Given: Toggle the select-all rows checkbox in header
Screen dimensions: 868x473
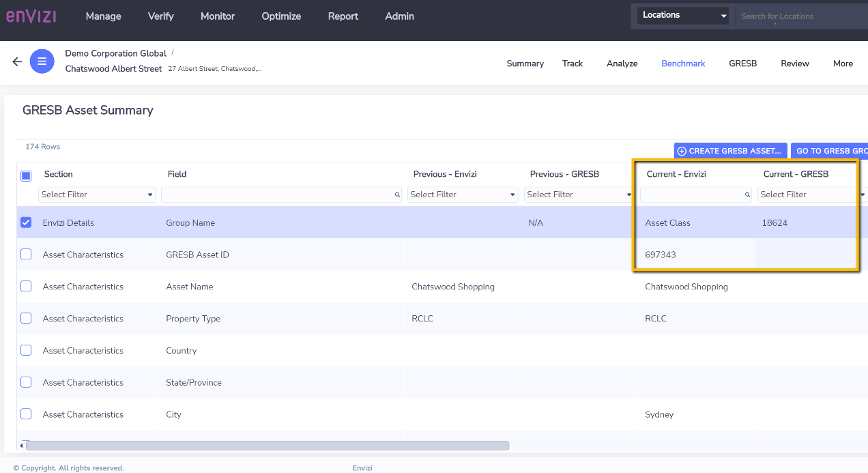Looking at the screenshot, I should [26, 175].
